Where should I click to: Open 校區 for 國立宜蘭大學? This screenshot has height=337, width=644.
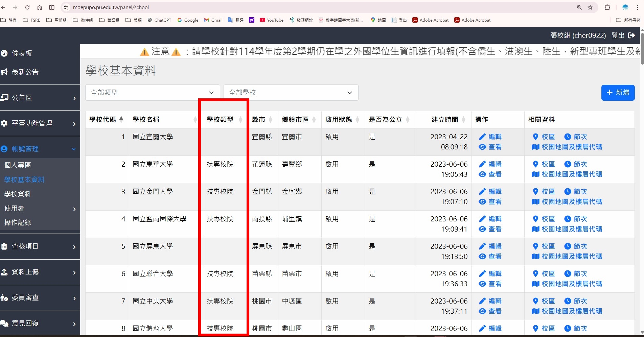pyautogui.click(x=544, y=137)
